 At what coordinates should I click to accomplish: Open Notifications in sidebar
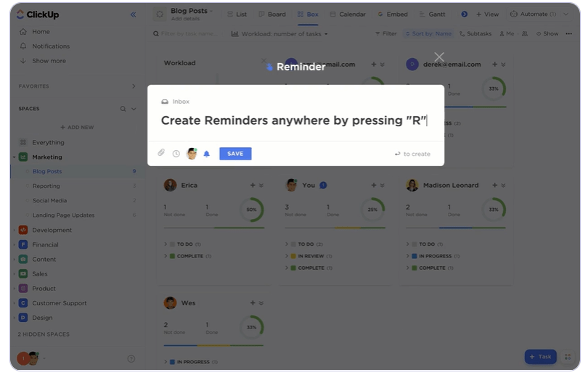51,46
